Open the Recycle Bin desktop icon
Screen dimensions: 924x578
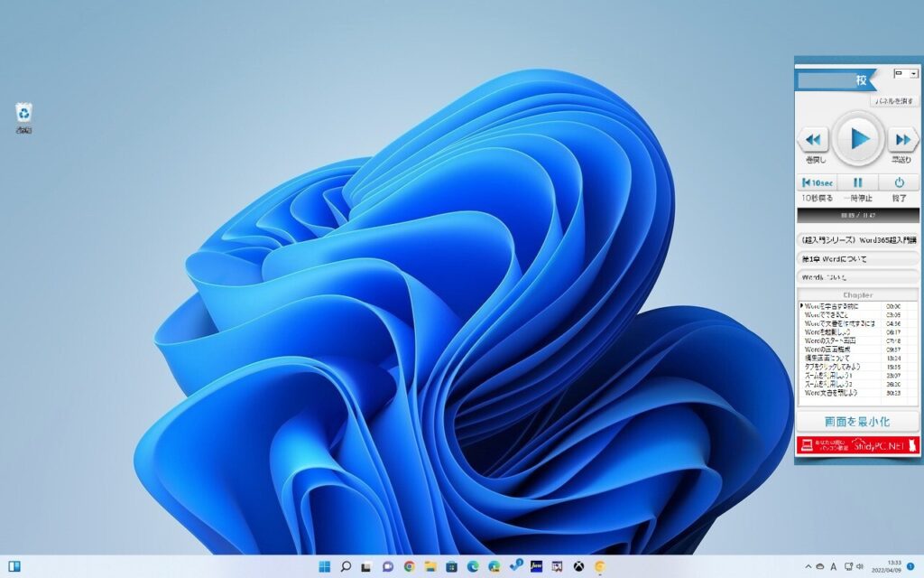click(x=24, y=114)
